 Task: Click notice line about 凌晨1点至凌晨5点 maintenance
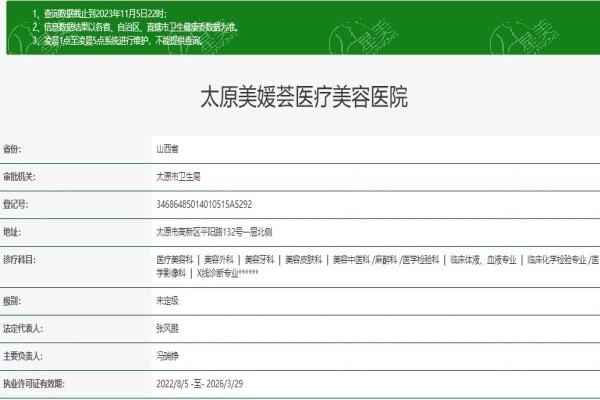pyautogui.click(x=117, y=41)
